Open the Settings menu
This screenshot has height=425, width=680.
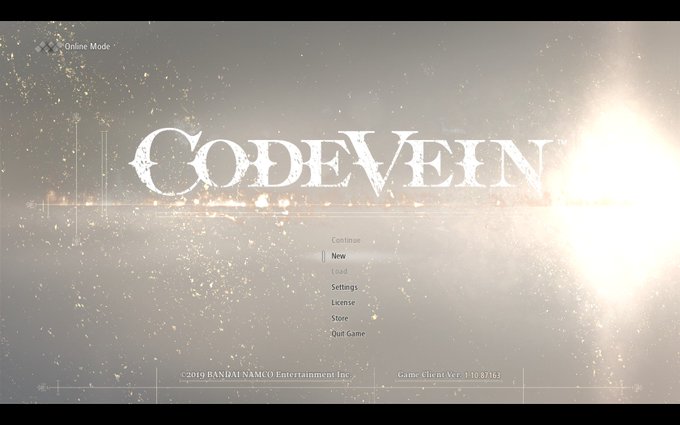(x=344, y=287)
